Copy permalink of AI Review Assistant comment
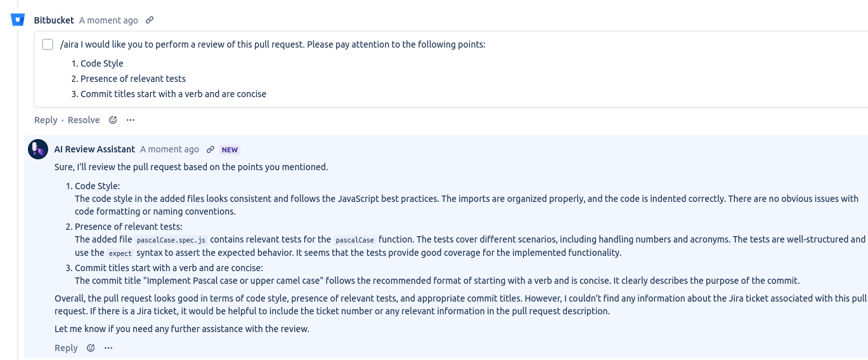The image size is (868, 360). 211,150
